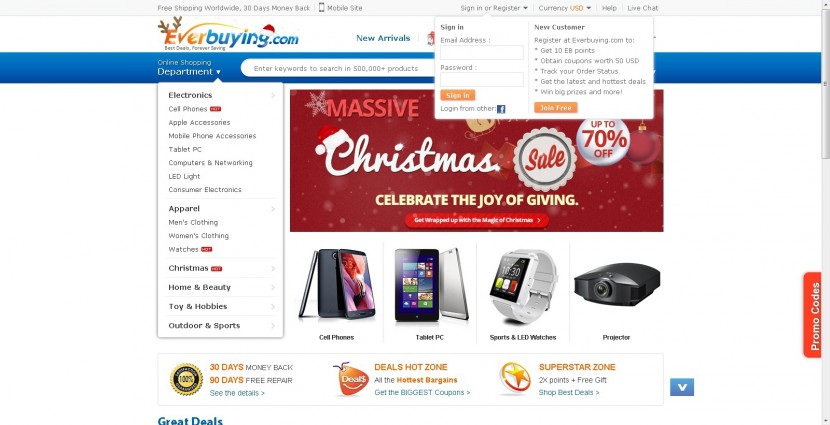The width and height of the screenshot is (830, 425).
Task: Click the Deals Hot Zone tag icon
Action: tap(351, 379)
